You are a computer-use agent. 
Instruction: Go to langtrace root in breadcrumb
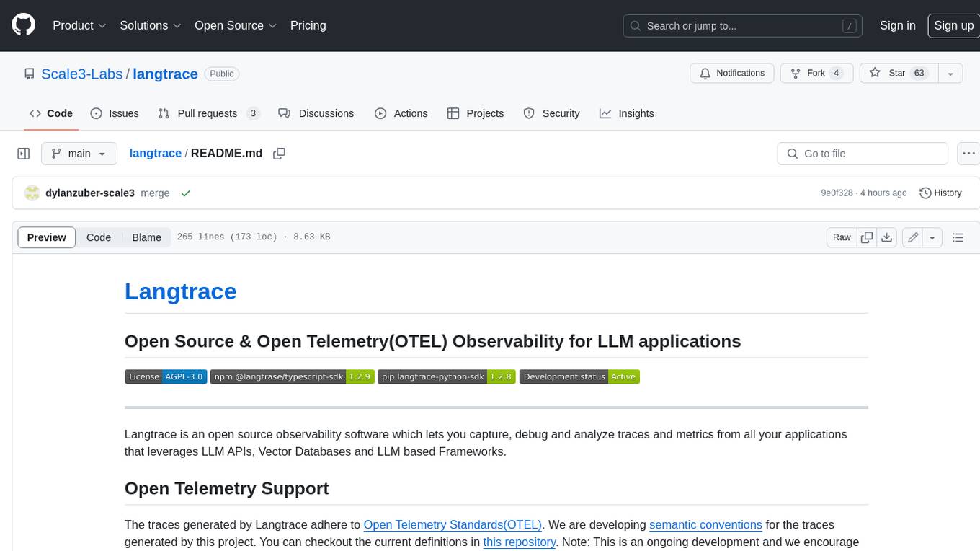pyautogui.click(x=156, y=154)
